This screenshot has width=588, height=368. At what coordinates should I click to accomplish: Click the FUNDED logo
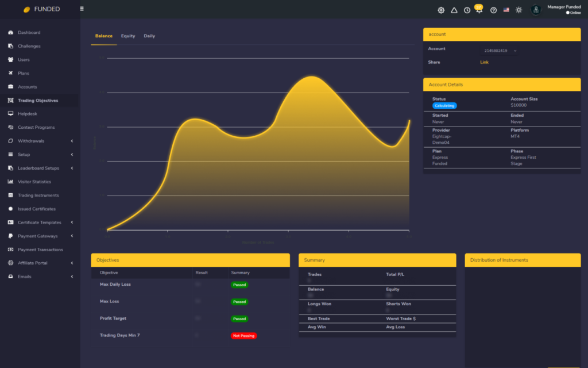pos(41,9)
